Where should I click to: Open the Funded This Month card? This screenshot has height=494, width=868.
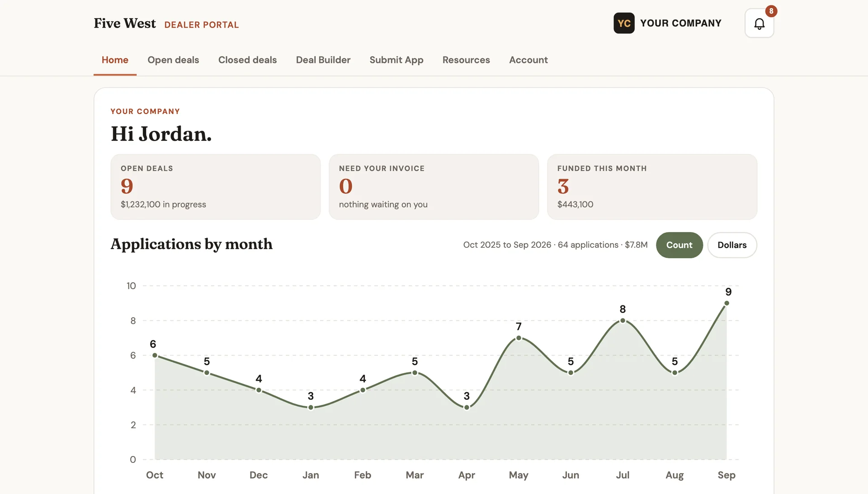652,187
